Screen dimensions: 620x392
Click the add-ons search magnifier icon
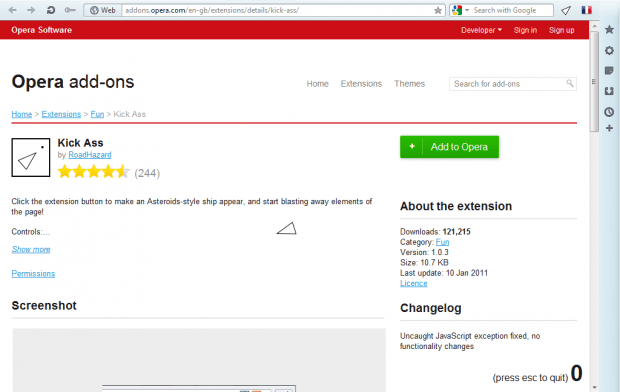point(570,83)
